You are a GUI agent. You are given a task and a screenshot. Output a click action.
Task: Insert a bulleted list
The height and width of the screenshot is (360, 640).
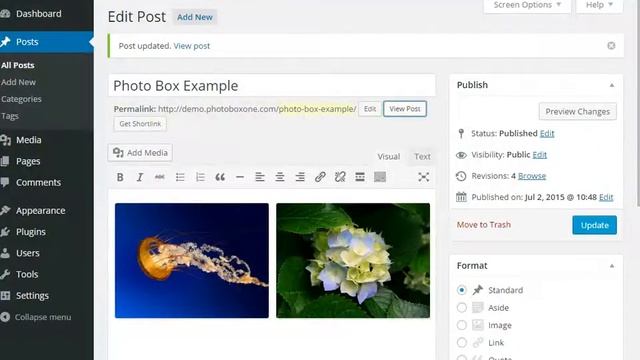click(180, 177)
